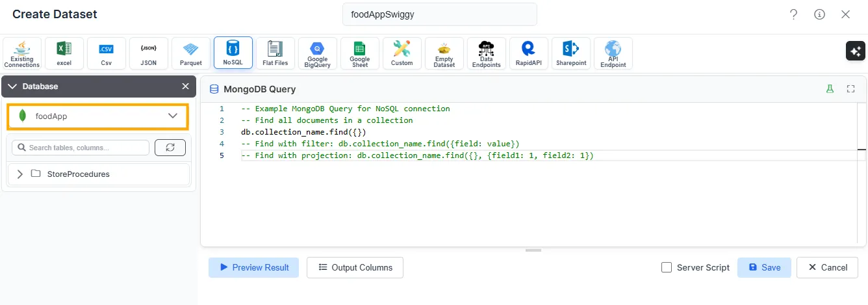Click the flask test icon in query header

tap(830, 89)
